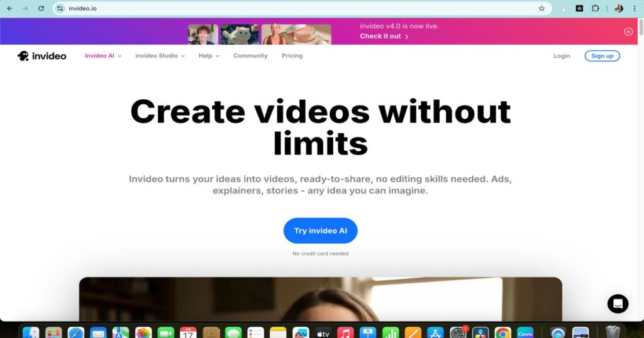Image resolution: width=644 pixels, height=338 pixels.
Task: Open Chrome three-dot menu
Action: (635, 8)
